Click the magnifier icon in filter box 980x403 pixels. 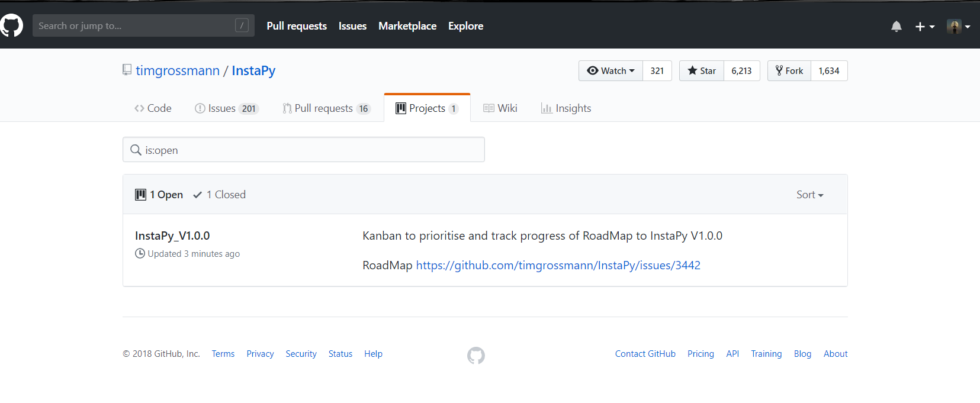pyautogui.click(x=136, y=150)
